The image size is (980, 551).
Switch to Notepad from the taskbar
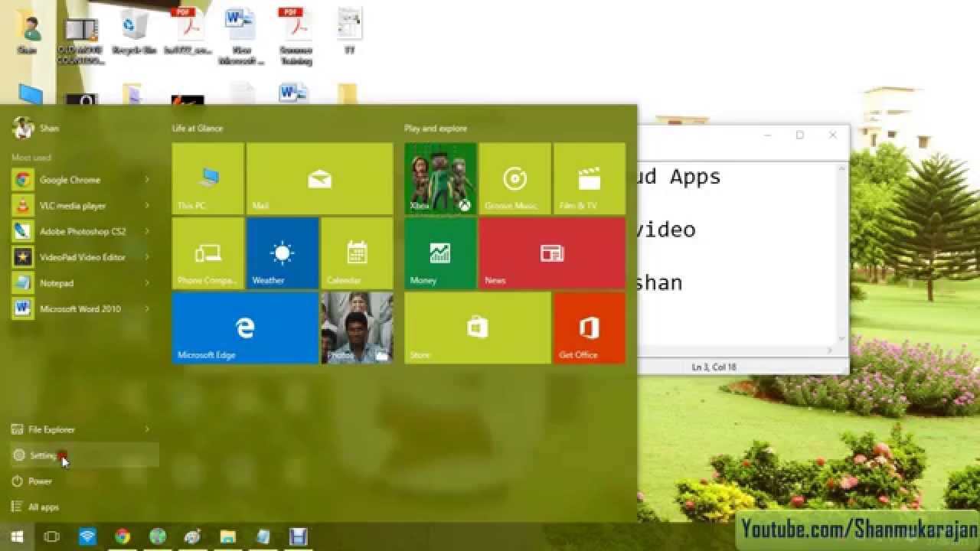[263, 536]
